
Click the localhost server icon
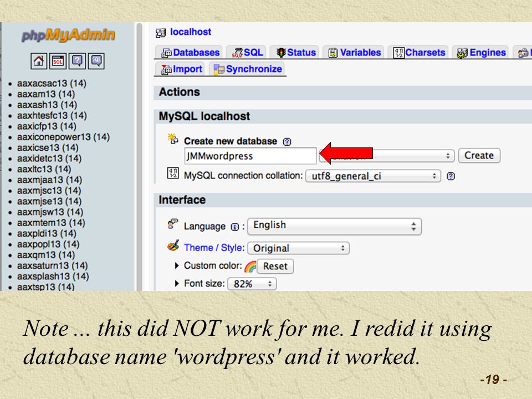[161, 33]
